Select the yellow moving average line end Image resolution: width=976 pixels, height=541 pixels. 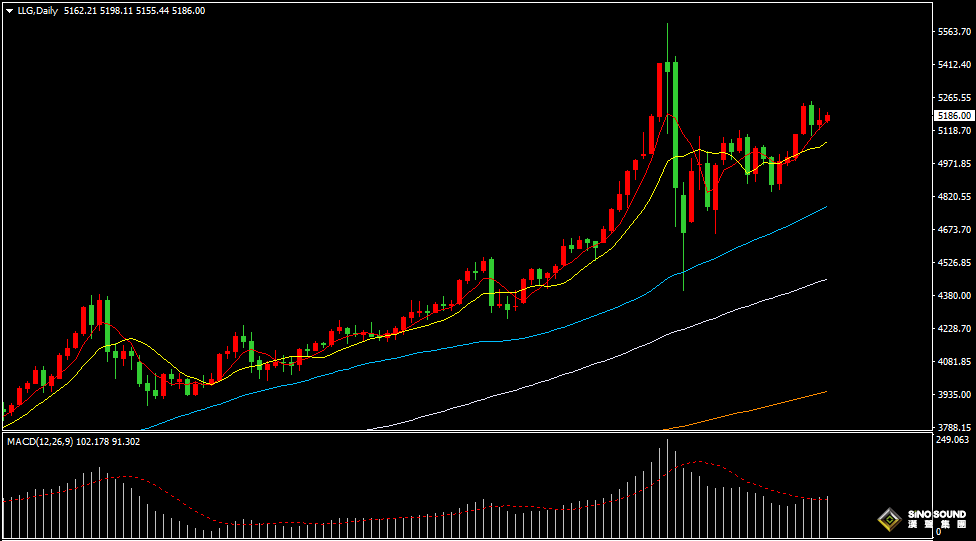coord(825,144)
